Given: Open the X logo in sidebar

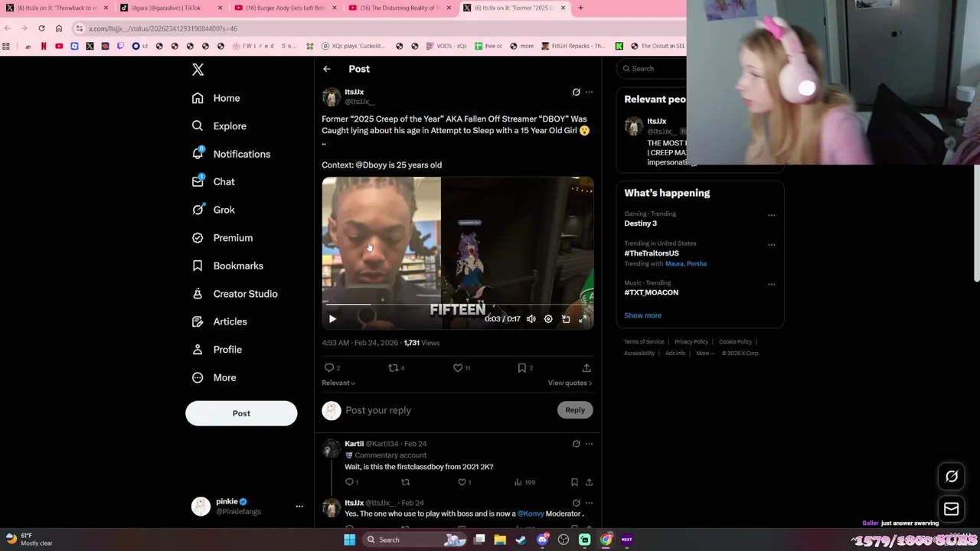Looking at the screenshot, I should point(198,70).
